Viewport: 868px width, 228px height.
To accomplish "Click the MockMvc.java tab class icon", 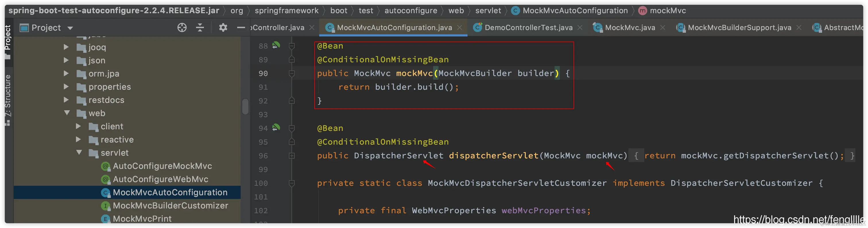I will [x=598, y=28].
